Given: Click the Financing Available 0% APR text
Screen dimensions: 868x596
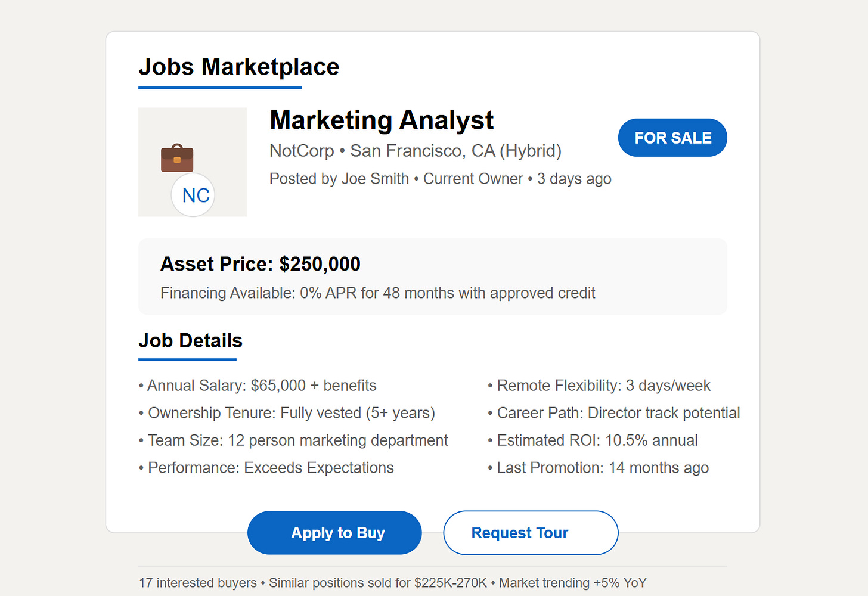Looking at the screenshot, I should [378, 293].
